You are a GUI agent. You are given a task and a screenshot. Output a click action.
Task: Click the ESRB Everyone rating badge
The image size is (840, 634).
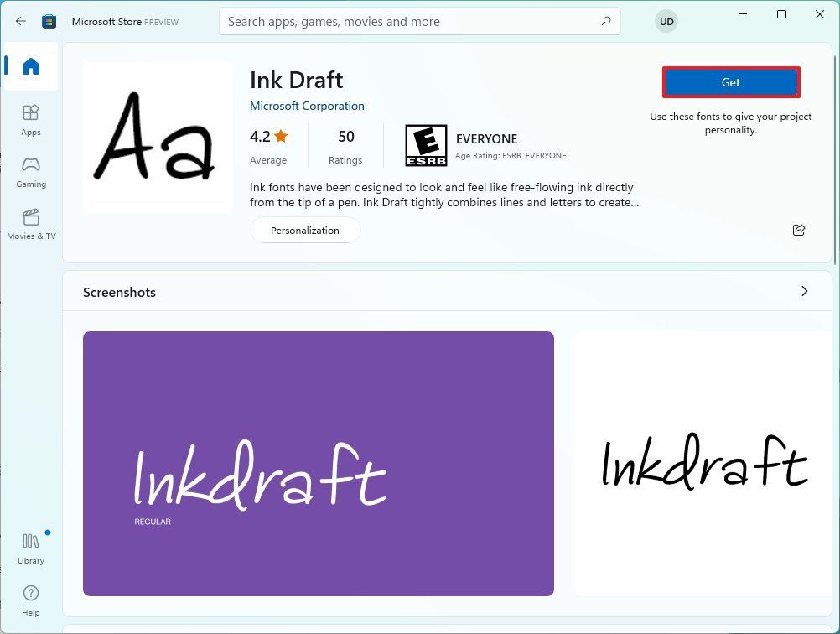[426, 144]
